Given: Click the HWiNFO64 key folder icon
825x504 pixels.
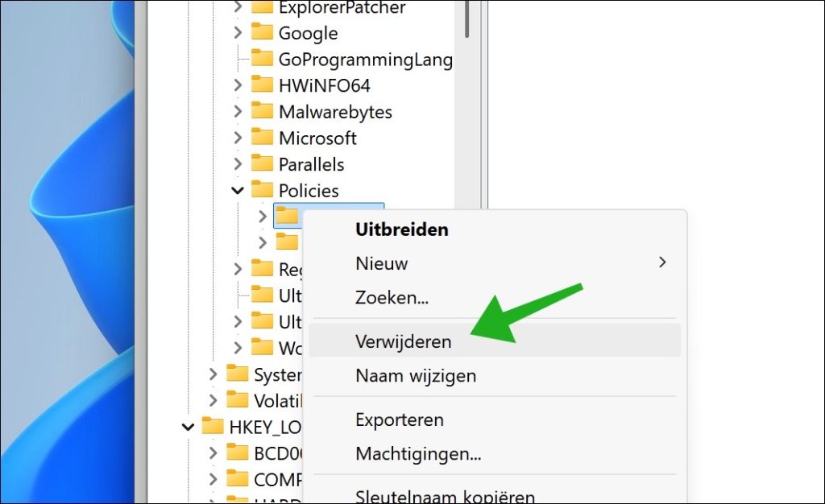Looking at the screenshot, I should coord(263,85).
